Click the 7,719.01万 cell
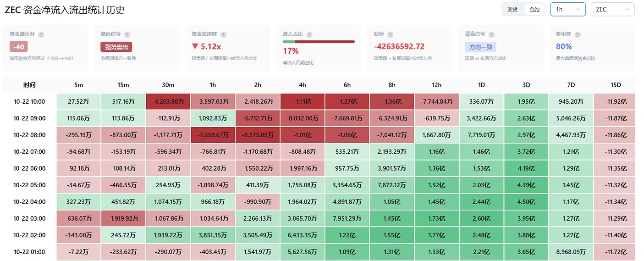644x261 pixels. (x=481, y=135)
